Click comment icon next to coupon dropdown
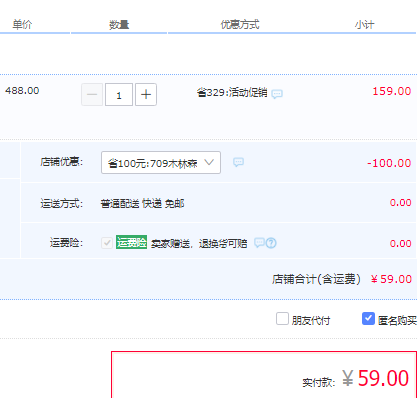419x398 pixels. pos(238,162)
